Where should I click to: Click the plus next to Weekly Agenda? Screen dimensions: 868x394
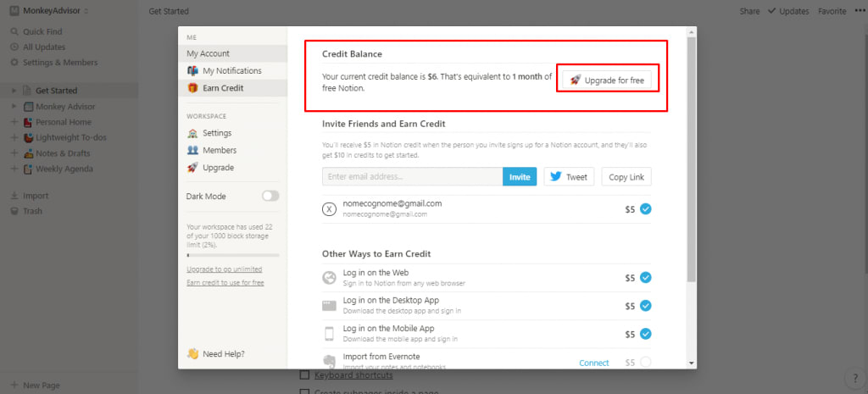point(14,169)
